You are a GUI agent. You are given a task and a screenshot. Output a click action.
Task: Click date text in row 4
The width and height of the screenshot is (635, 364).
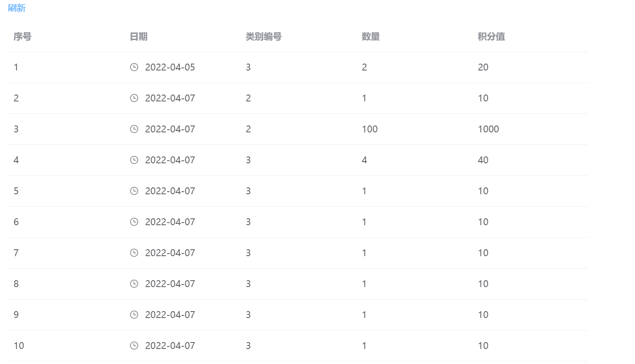[170, 160]
